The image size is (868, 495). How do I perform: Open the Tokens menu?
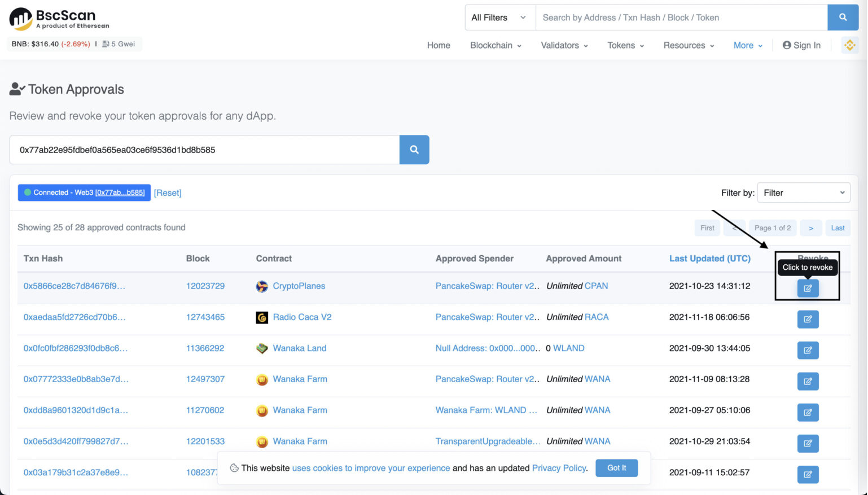625,45
